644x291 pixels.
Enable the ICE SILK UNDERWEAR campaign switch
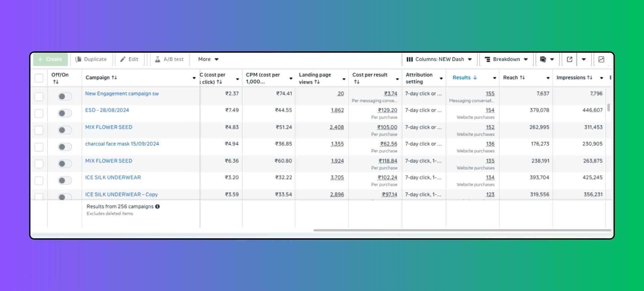(64, 181)
